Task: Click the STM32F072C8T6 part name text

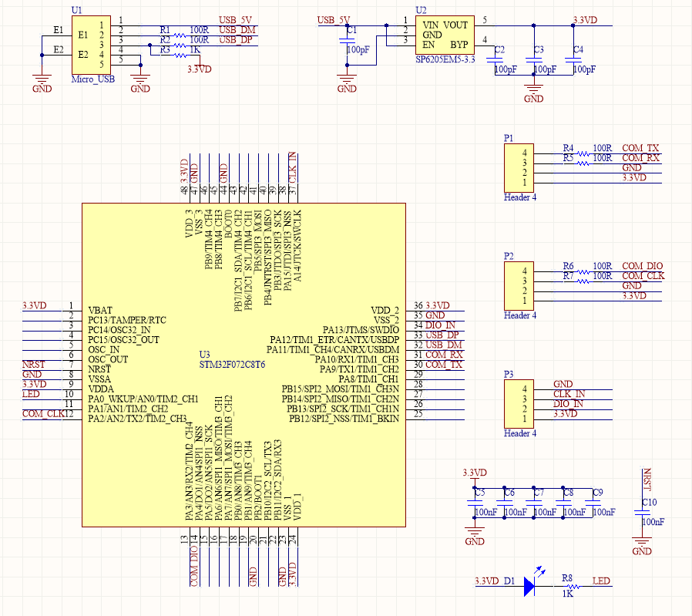Action: [x=232, y=365]
